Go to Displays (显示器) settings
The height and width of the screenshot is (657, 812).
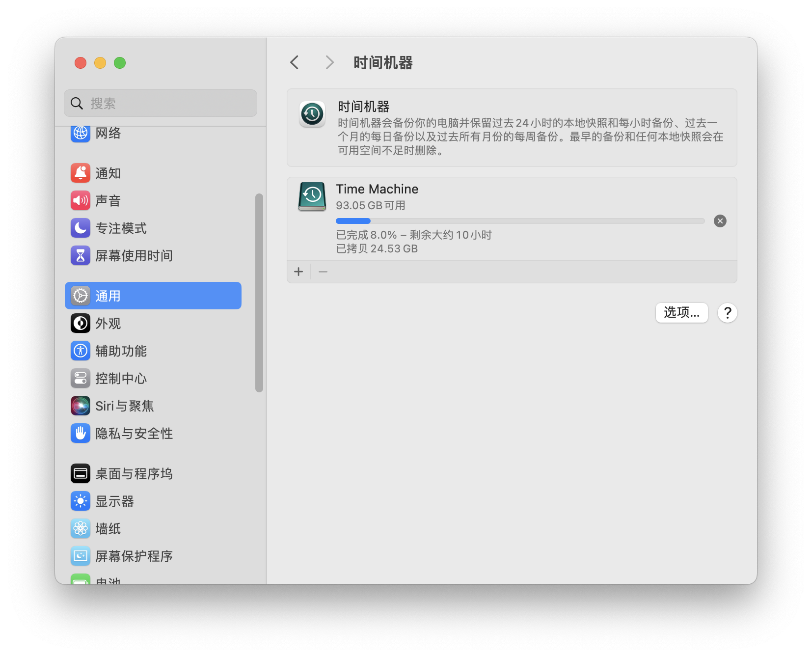point(114,501)
